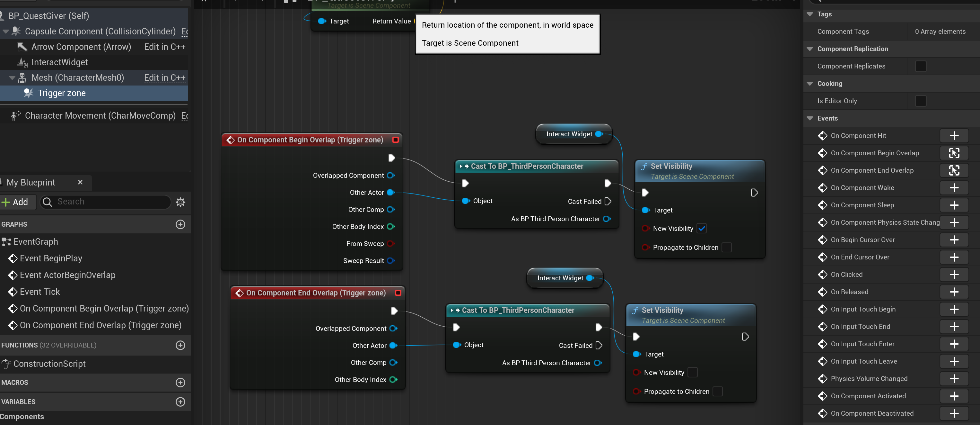This screenshot has width=980, height=425.
Task: Click the gear settings icon in My Blueprint
Action: pos(180,202)
